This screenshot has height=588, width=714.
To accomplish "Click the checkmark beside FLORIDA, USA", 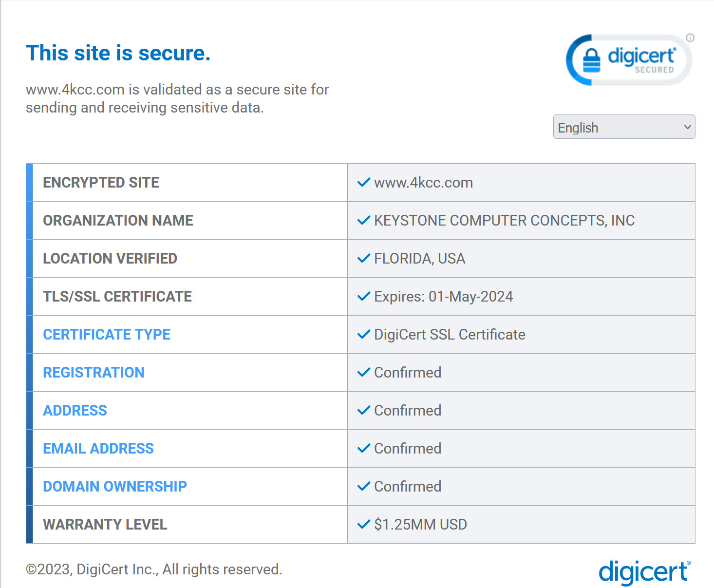I will 364,259.
